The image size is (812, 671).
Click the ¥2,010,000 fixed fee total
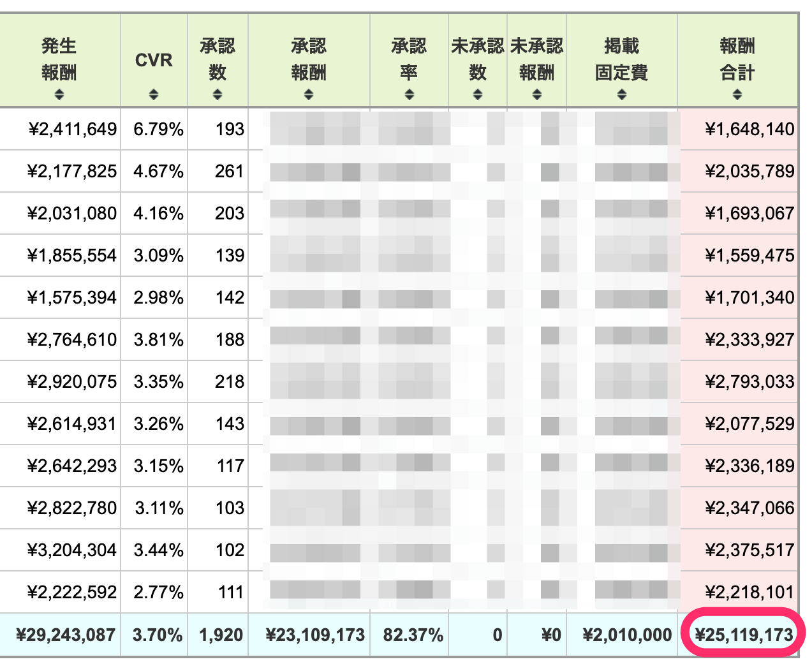tap(627, 635)
